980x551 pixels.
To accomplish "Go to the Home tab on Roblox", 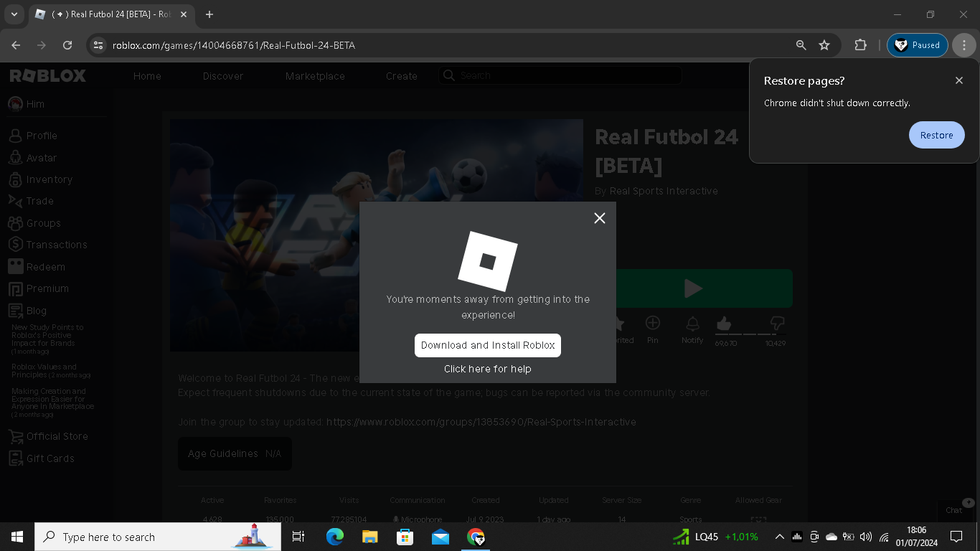I will [x=147, y=76].
